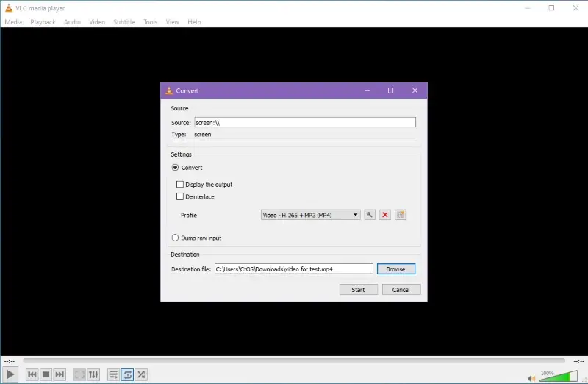The width and height of the screenshot is (588, 384).
Task: Select the Convert radio button
Action: coord(175,168)
